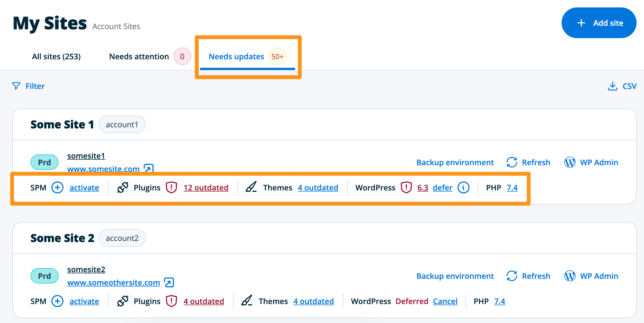Open WP Admin WordPress icon for somesite2
The image size is (644, 323).
click(570, 276)
